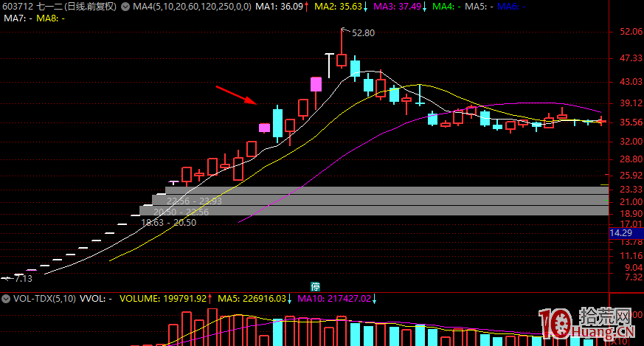
Task: Click the green MA4: - label
Action: 446,7
